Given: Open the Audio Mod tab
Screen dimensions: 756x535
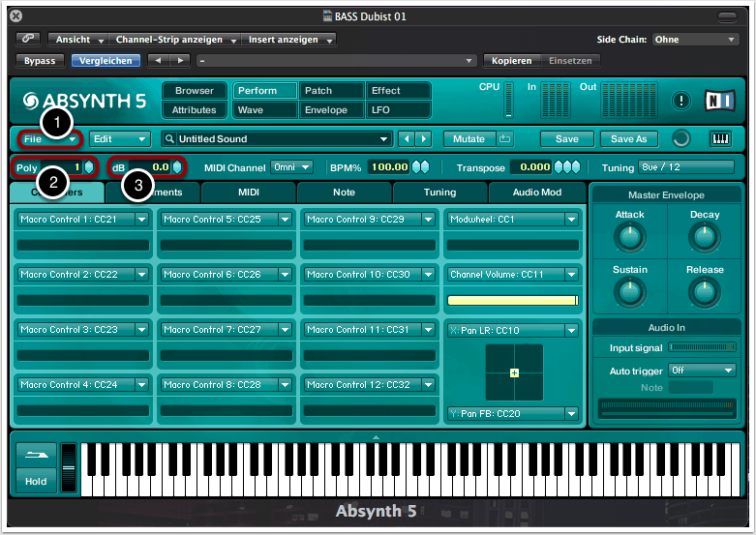Looking at the screenshot, I should click(536, 193).
